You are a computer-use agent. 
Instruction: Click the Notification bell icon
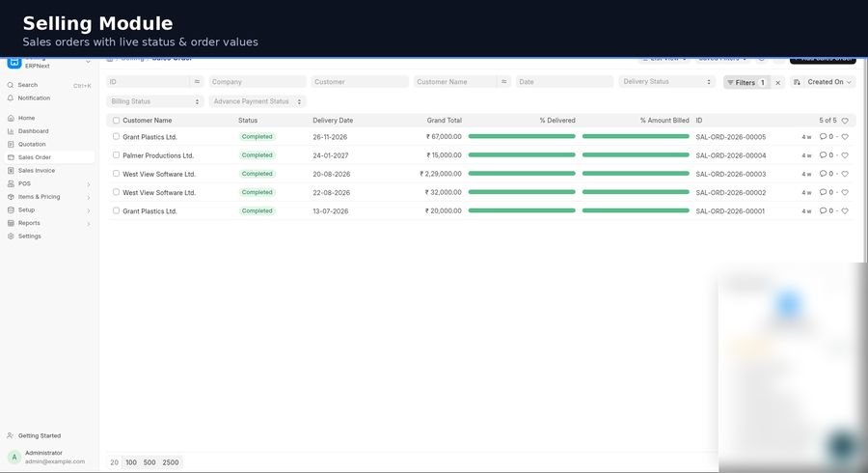[10, 98]
